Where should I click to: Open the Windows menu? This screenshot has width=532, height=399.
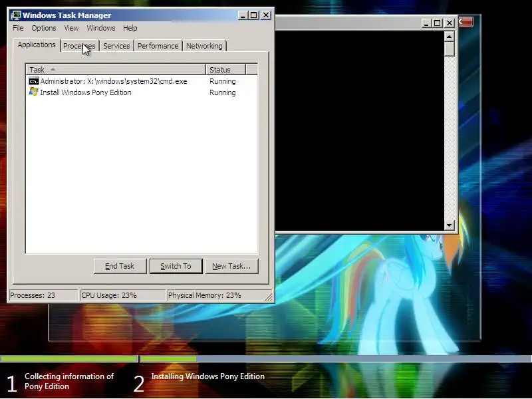coord(101,28)
